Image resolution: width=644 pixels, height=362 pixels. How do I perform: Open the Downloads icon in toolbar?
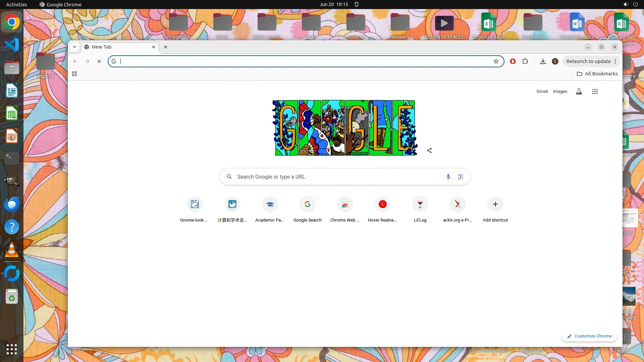tap(543, 61)
